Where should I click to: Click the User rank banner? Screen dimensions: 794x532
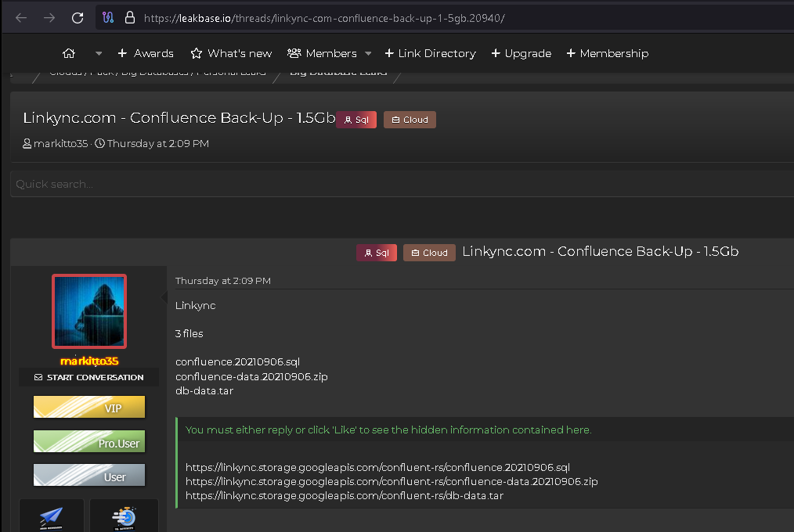(88, 475)
